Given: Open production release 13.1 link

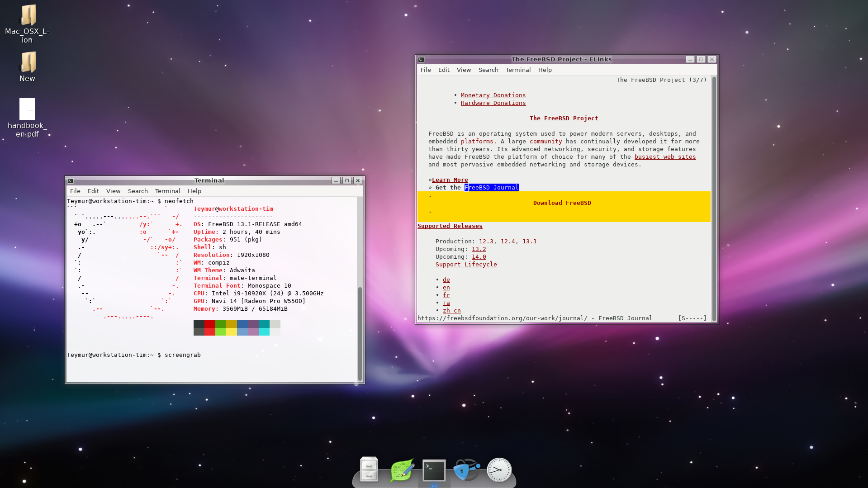Looking at the screenshot, I should [x=529, y=241].
